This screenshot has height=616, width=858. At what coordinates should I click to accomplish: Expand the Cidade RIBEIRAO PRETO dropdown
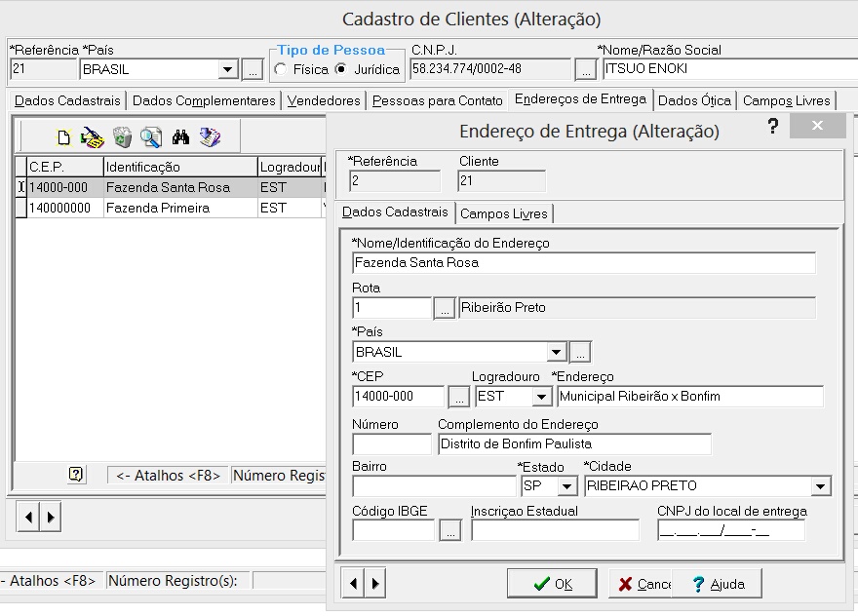(820, 485)
